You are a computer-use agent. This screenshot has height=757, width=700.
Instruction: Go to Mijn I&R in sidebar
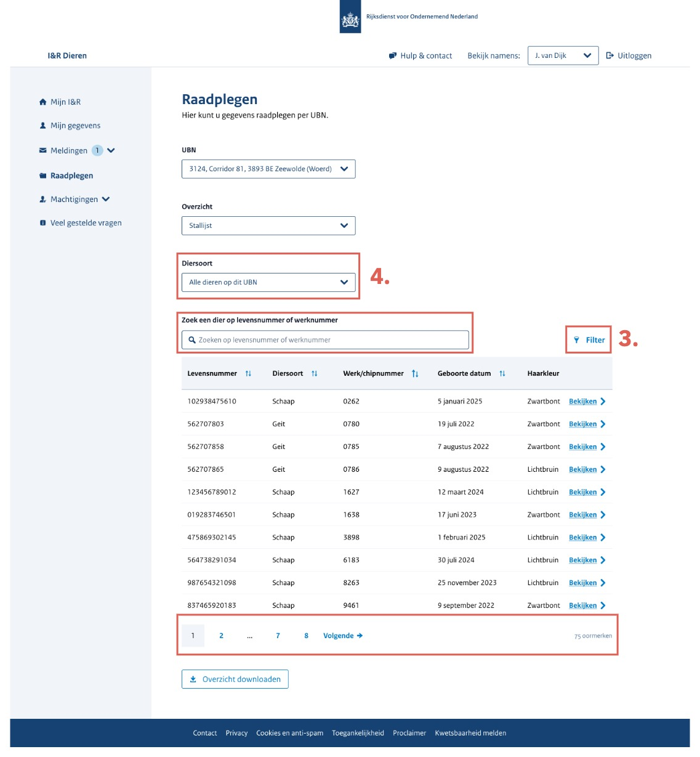[x=65, y=102]
